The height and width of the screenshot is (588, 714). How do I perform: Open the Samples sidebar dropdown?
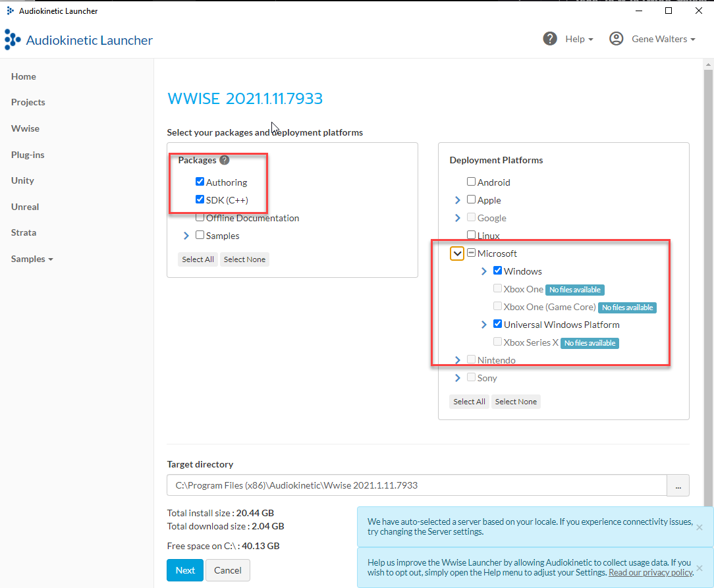32,259
